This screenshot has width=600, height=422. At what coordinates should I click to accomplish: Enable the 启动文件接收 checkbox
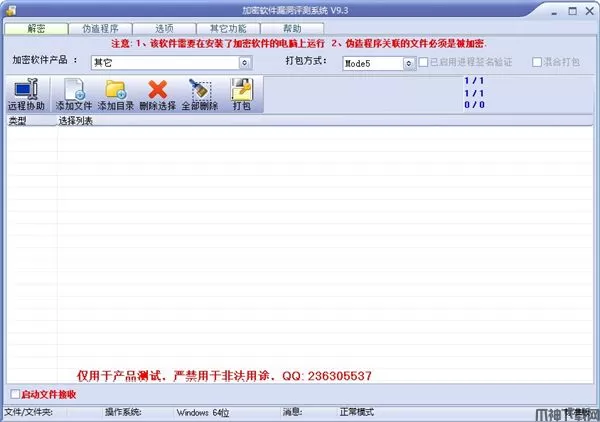tap(15, 394)
